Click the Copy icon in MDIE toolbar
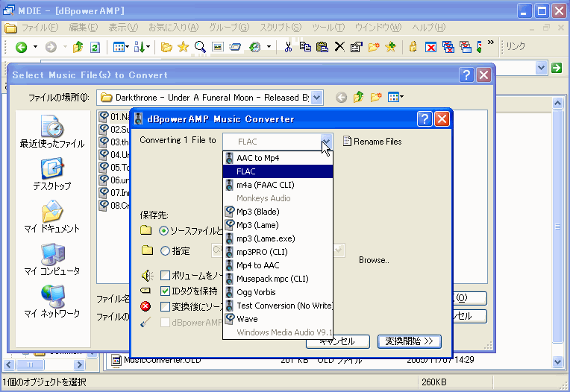 tap(305, 47)
